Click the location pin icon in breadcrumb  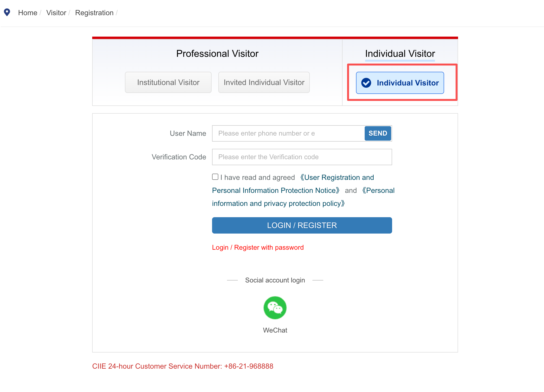tap(7, 12)
